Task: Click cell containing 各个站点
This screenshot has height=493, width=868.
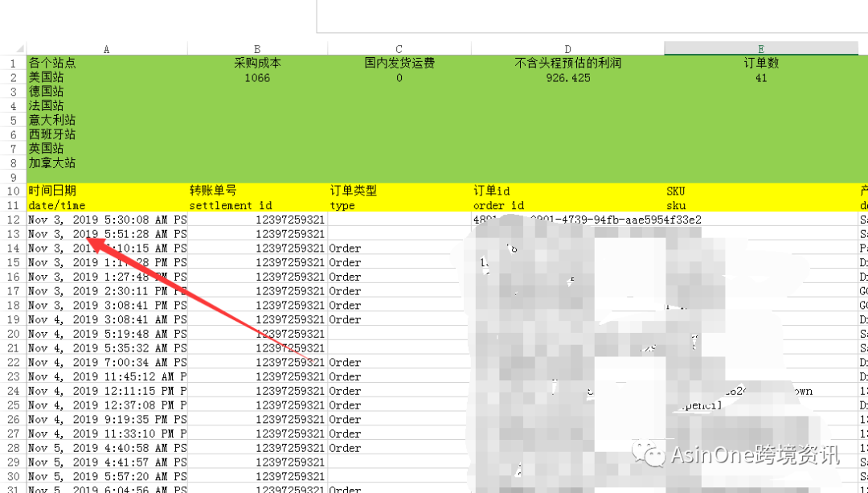Action: (x=107, y=64)
